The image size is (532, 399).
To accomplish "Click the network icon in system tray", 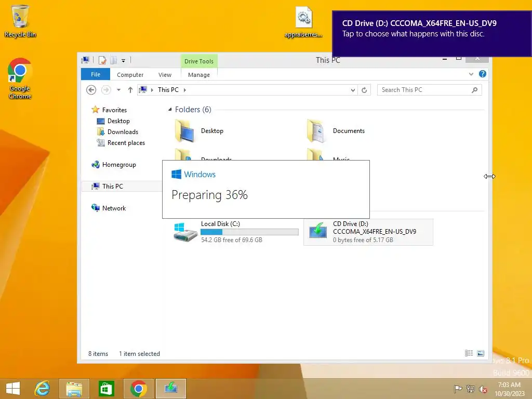I will coord(471,389).
